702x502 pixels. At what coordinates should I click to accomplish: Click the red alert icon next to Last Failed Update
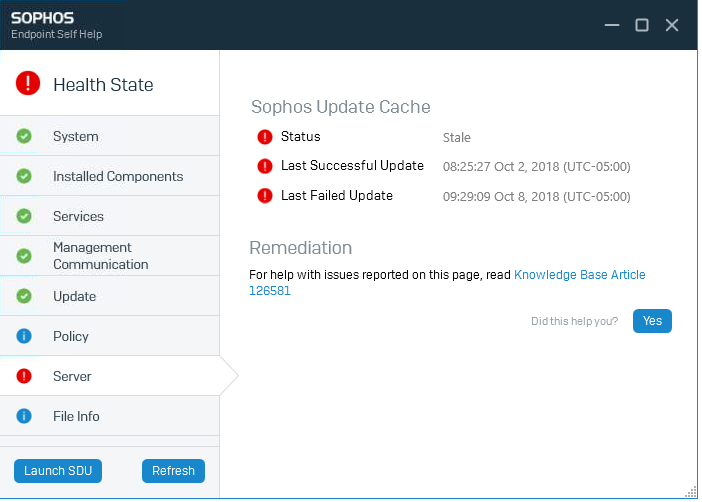tap(265, 196)
